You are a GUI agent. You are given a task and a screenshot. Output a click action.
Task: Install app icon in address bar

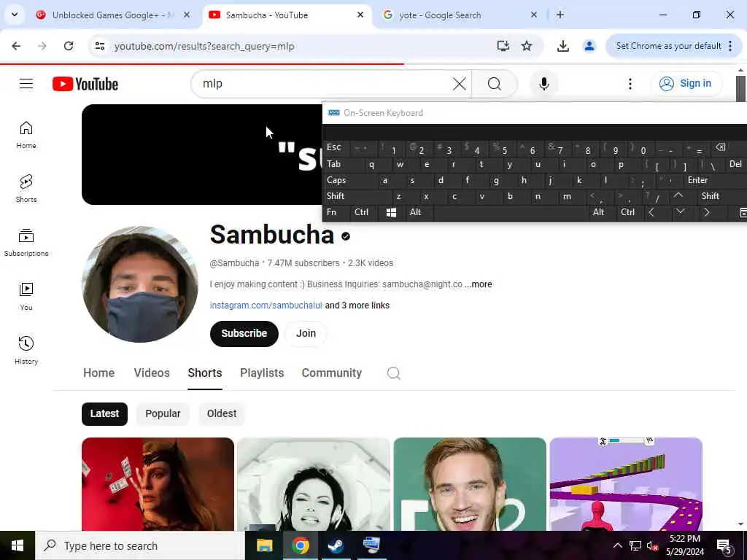(503, 46)
